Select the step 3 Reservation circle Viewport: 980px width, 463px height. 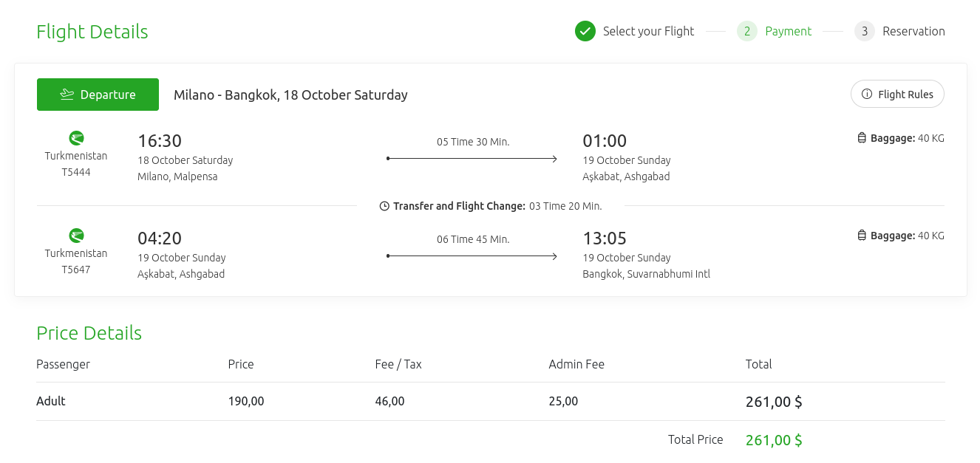(865, 31)
